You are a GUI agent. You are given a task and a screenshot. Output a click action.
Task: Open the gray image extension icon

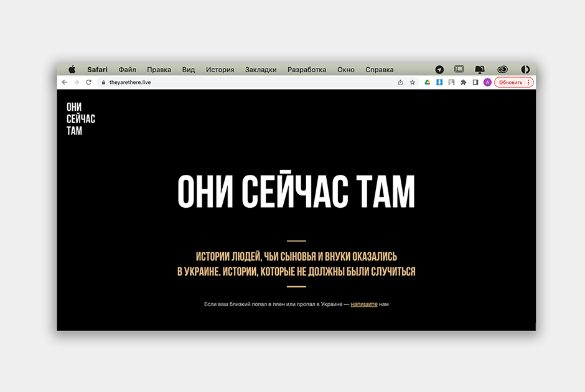coord(451,82)
